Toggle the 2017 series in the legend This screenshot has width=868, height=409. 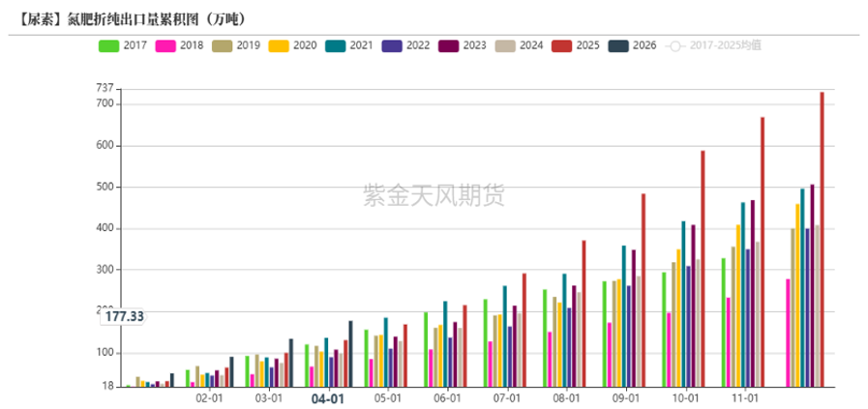[x=123, y=45]
